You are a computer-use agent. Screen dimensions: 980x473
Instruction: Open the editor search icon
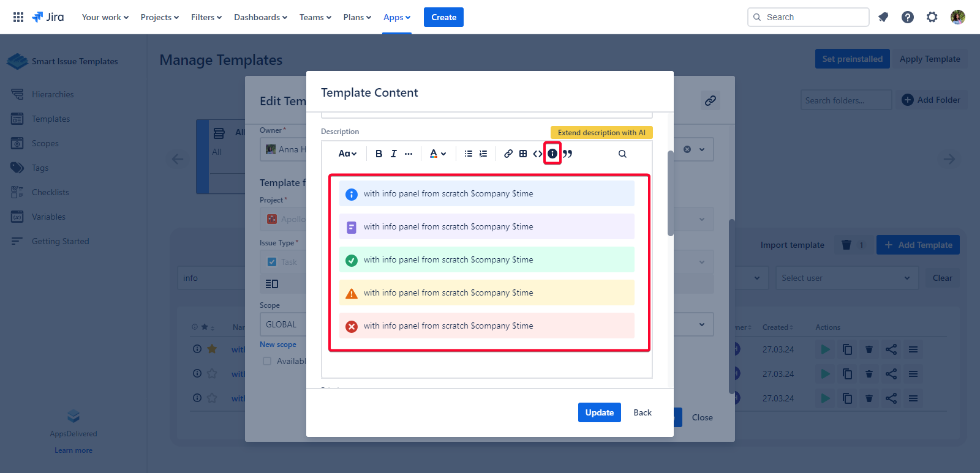coord(622,154)
